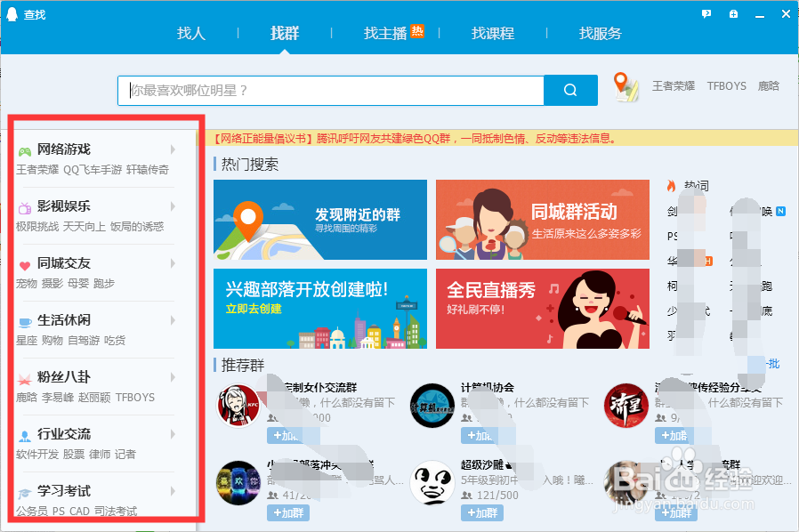
Task: Click the 你最喜欢哪位明星 search field
Action: pos(331,90)
